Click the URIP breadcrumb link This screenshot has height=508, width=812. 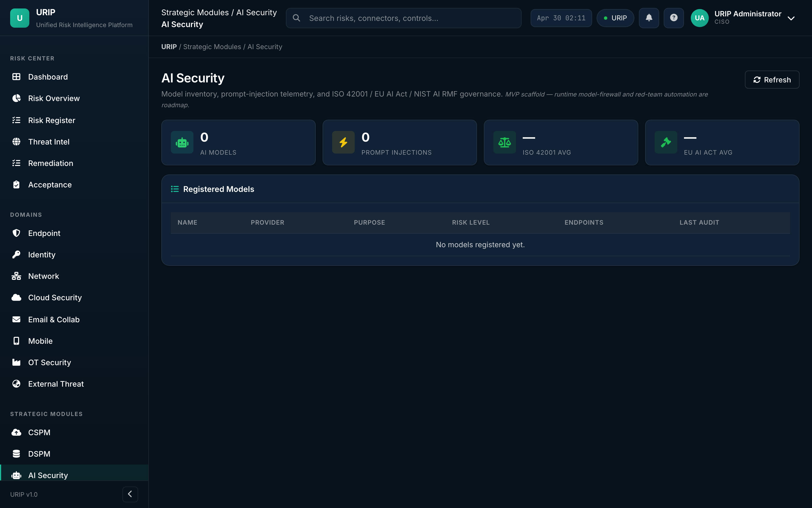169,47
